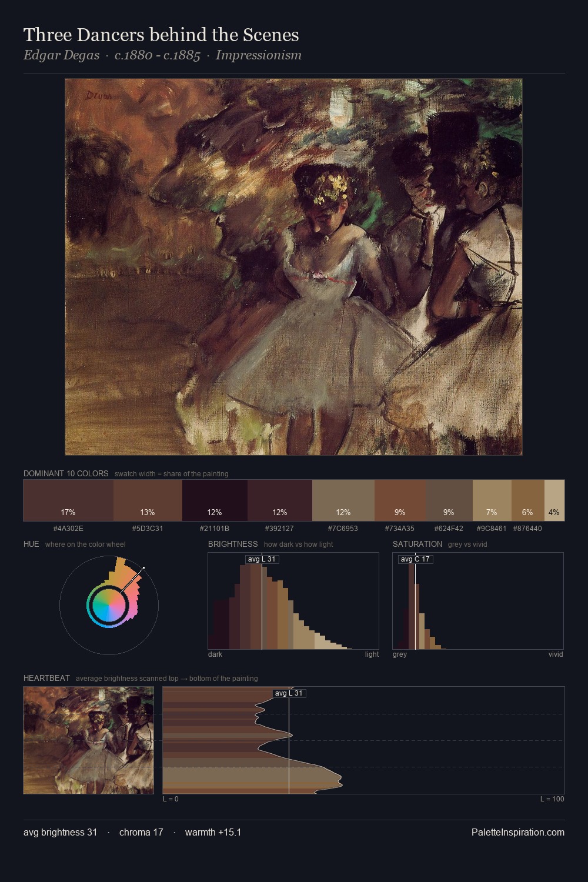Open the small Heartbeat painting thumbnail
588x882 pixels.
pyautogui.click(x=88, y=740)
